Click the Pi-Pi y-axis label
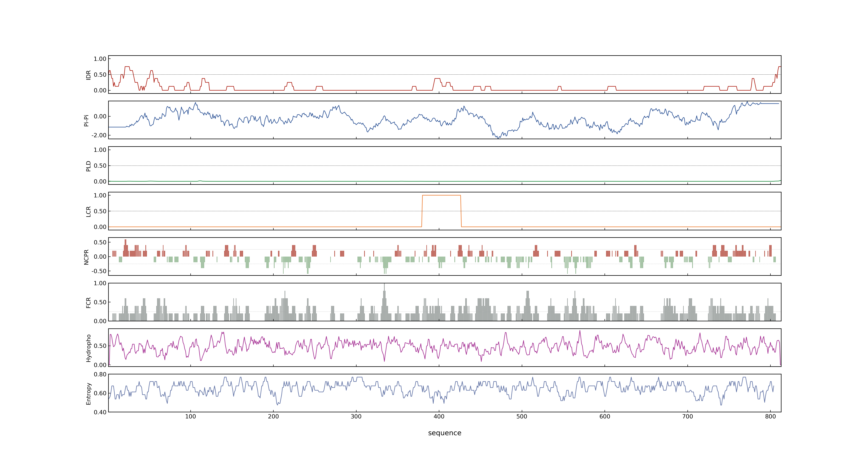The image size is (868, 463). (87, 120)
